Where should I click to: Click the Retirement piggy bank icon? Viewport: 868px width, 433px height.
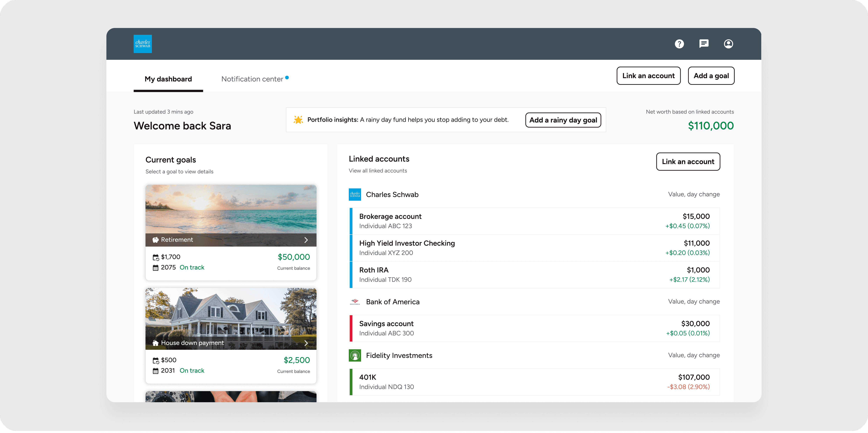point(155,240)
